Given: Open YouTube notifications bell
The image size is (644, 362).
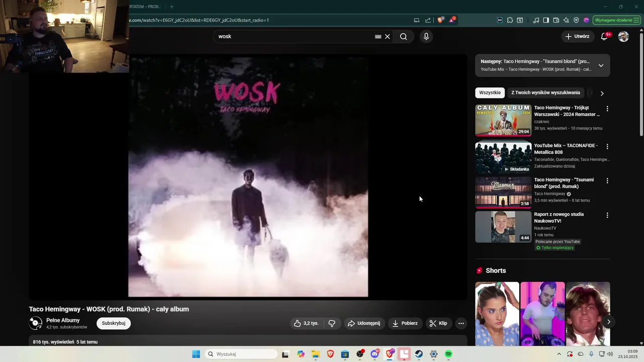Looking at the screenshot, I should point(605,37).
